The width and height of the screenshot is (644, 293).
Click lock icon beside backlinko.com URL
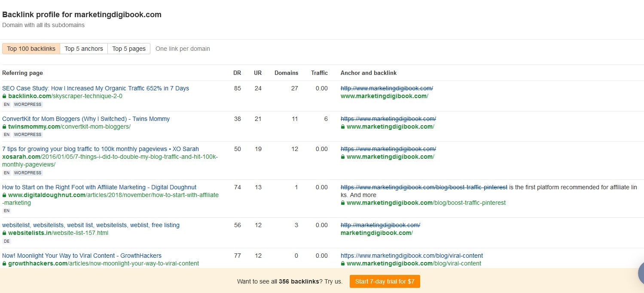[x=4, y=96]
